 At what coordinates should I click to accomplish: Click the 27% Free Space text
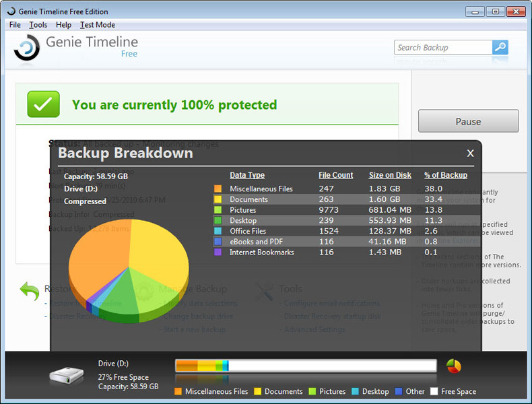[123, 377]
